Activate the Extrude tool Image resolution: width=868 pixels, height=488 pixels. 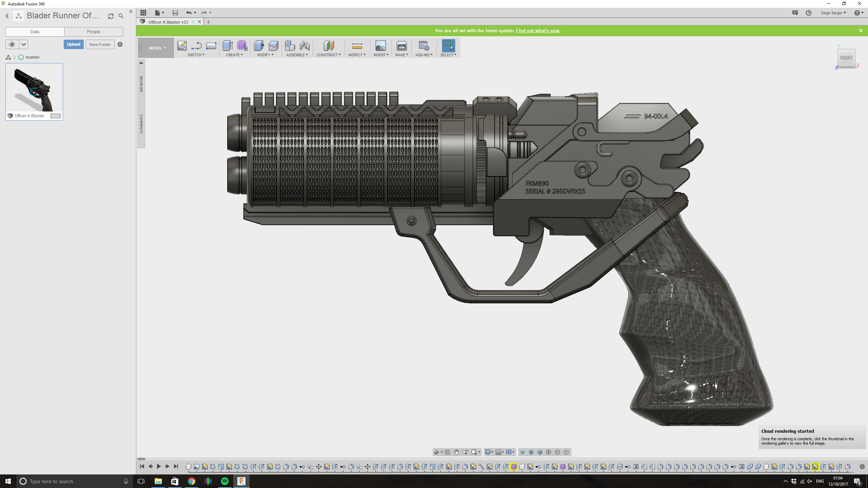(x=228, y=45)
